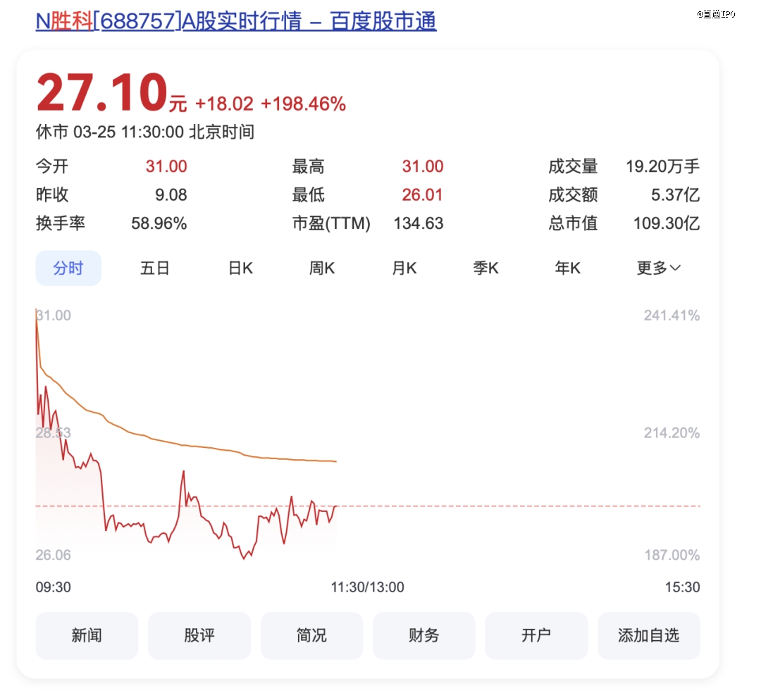The width and height of the screenshot is (761, 700).
Task: Switch to the 日K chart tab
Action: click(x=240, y=268)
